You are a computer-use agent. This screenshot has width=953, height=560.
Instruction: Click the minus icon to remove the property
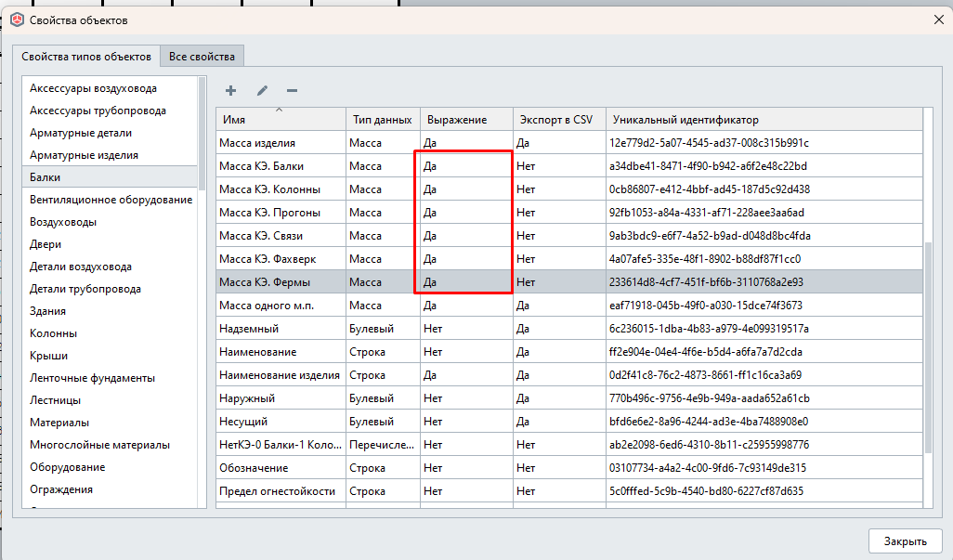pyautogui.click(x=292, y=90)
